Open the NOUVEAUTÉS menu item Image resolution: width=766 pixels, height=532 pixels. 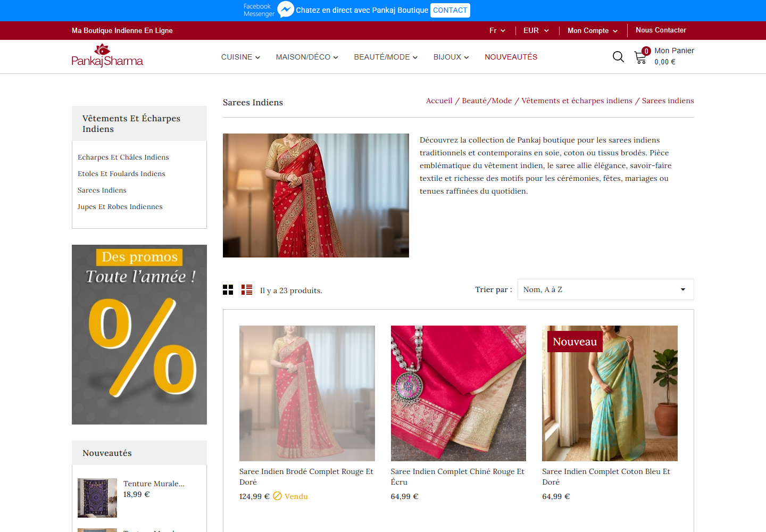tap(511, 57)
